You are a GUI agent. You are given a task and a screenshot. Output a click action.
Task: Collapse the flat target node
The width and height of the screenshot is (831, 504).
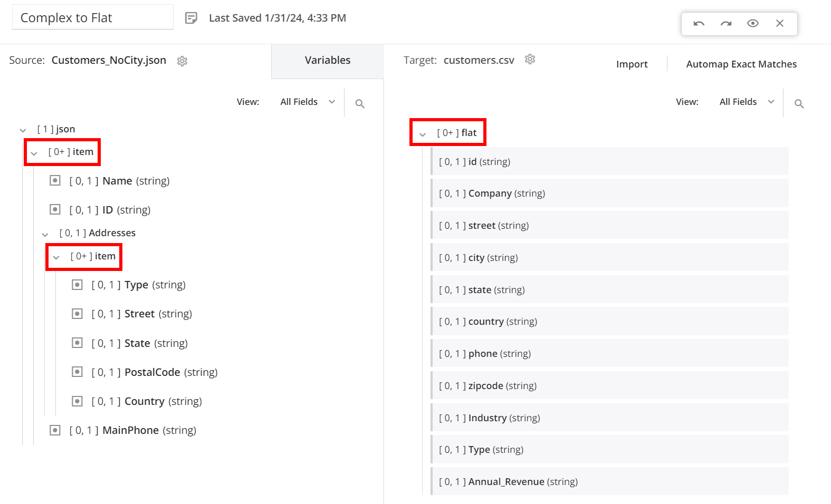(423, 134)
